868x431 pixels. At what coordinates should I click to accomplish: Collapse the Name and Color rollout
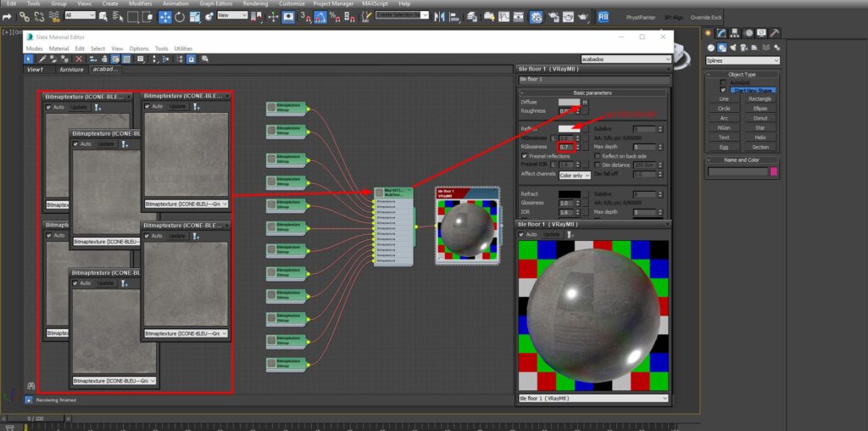[742, 160]
